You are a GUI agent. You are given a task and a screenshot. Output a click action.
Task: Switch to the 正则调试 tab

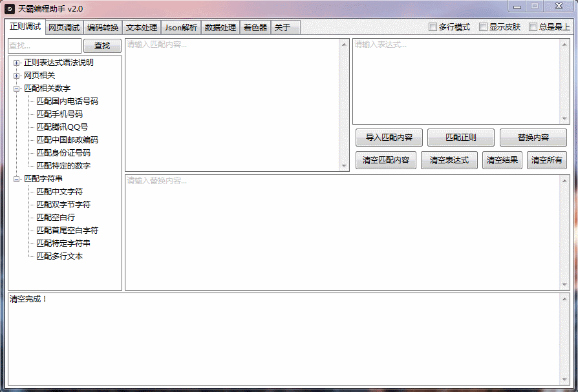[x=25, y=26]
